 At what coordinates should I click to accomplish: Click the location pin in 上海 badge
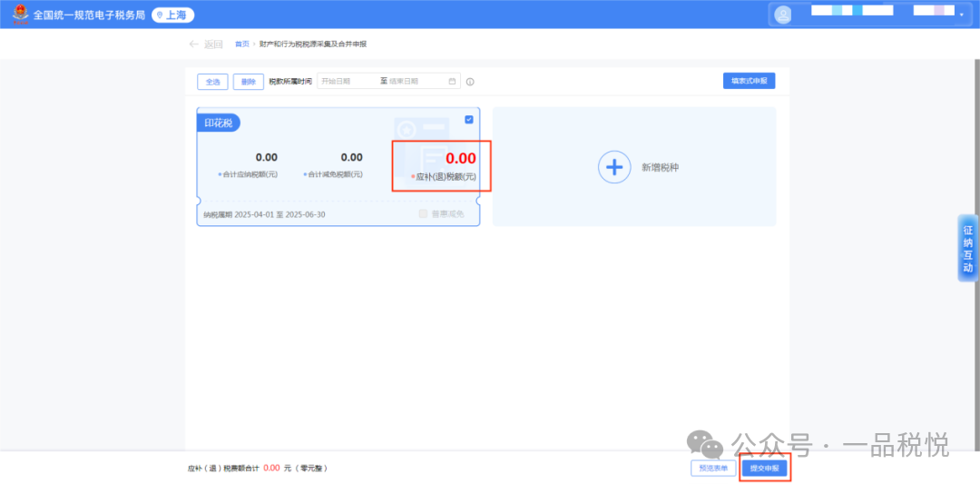pos(160,15)
